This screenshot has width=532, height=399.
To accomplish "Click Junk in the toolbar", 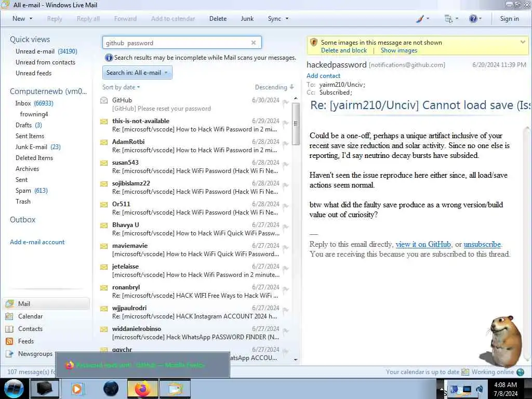I will click(247, 19).
